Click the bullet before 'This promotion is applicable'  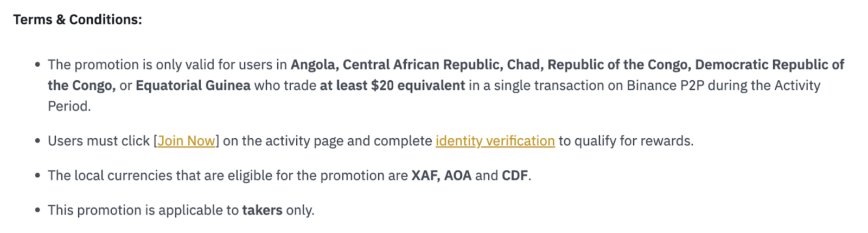pos(37,210)
